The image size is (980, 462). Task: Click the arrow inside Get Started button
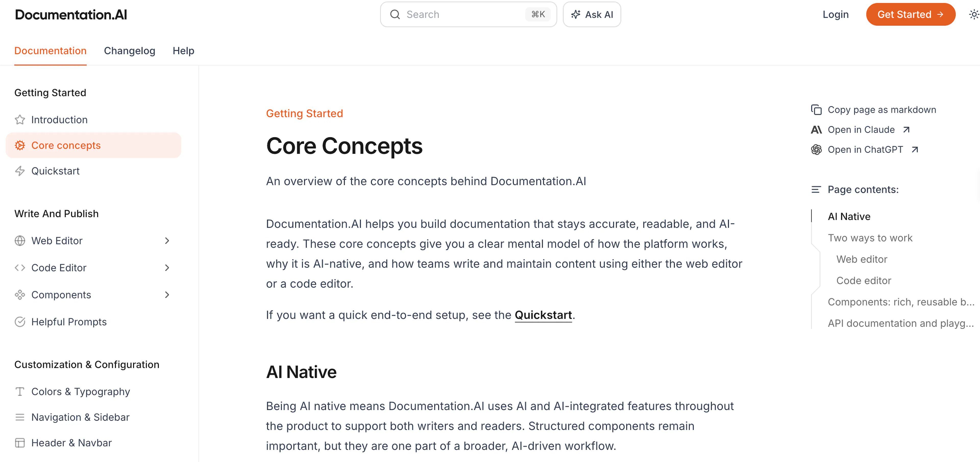click(x=940, y=15)
